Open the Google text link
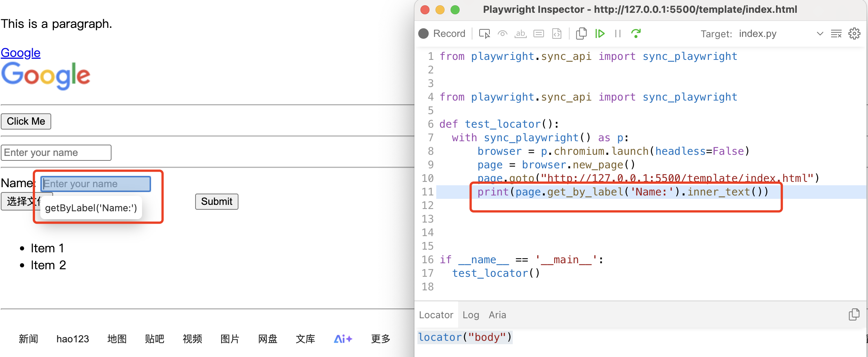868x357 pixels. pos(21,53)
